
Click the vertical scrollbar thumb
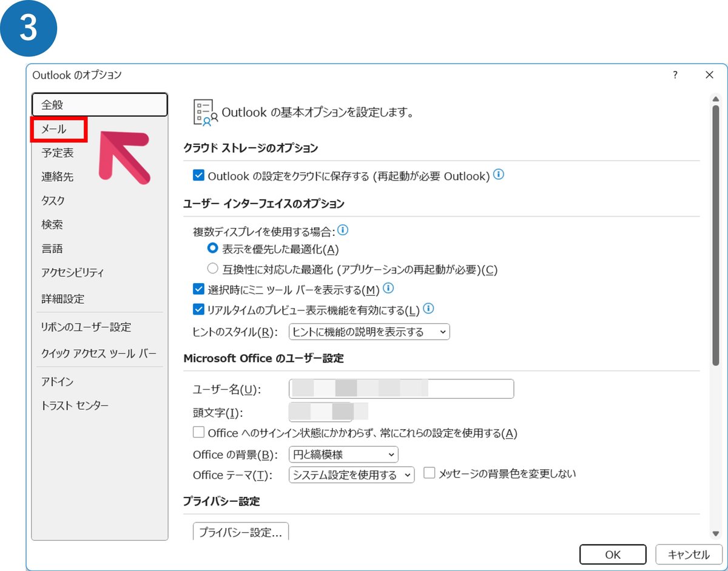[x=716, y=235]
